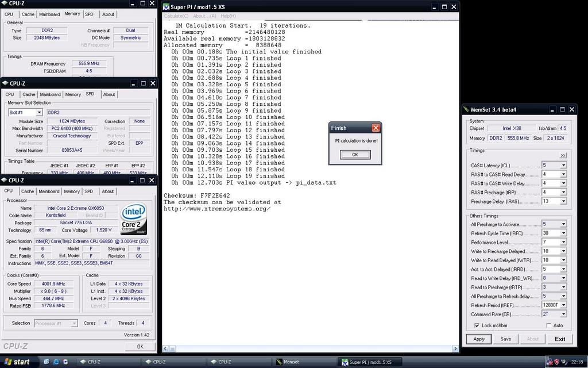Click the tray icon next to the clock
Screen dimensions: 588x368
point(564,362)
